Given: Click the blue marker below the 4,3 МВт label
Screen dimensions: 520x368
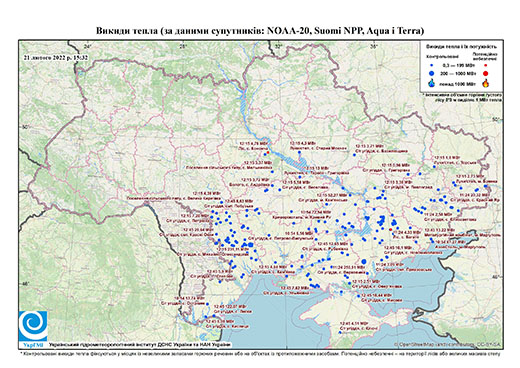Looking at the screenshot, I should pyautogui.click(x=299, y=152).
